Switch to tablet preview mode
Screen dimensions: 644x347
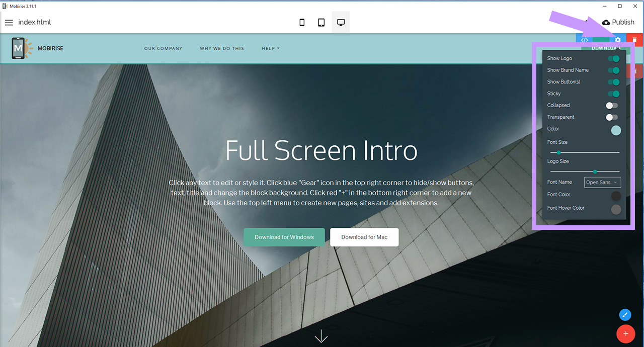tap(321, 22)
